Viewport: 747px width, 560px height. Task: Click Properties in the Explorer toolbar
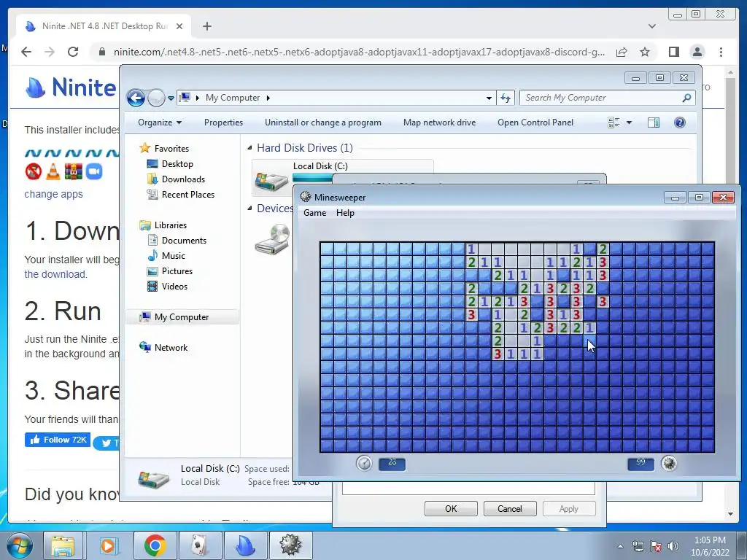[223, 122]
